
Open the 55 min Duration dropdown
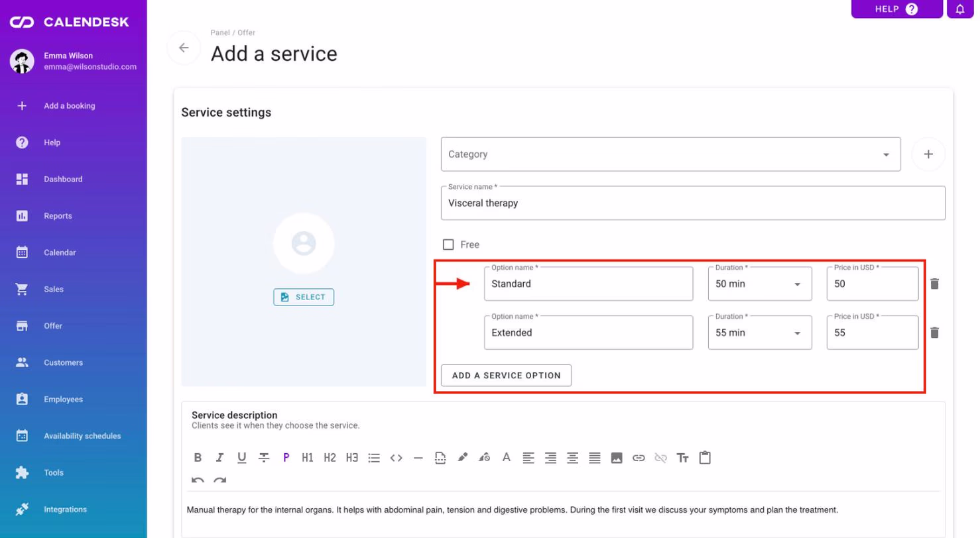click(760, 333)
